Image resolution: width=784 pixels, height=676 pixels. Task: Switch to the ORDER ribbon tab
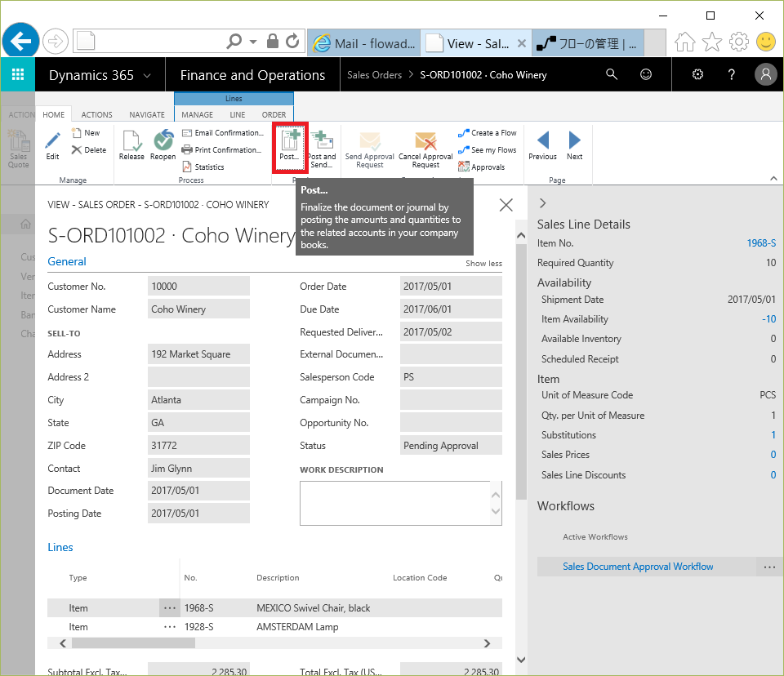274,114
